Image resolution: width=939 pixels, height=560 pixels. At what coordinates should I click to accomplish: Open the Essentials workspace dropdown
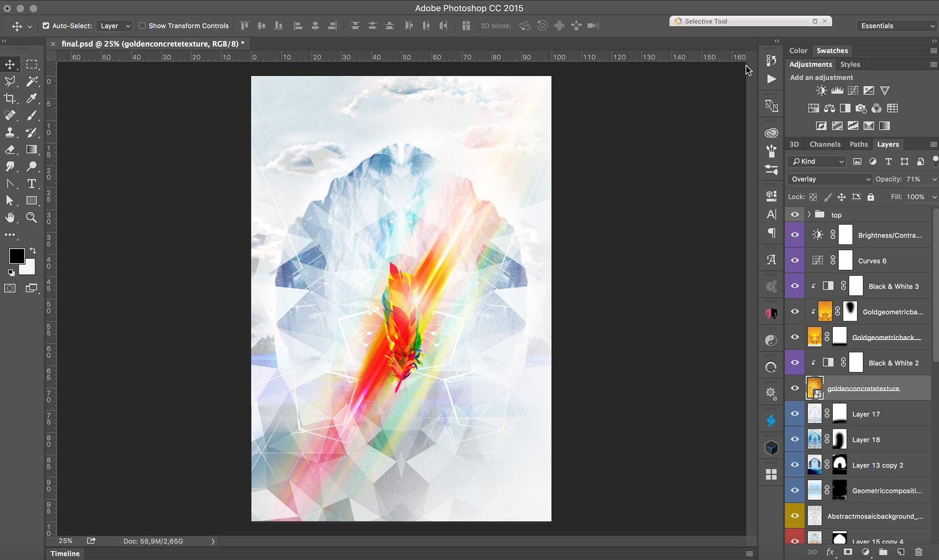pyautogui.click(x=897, y=25)
